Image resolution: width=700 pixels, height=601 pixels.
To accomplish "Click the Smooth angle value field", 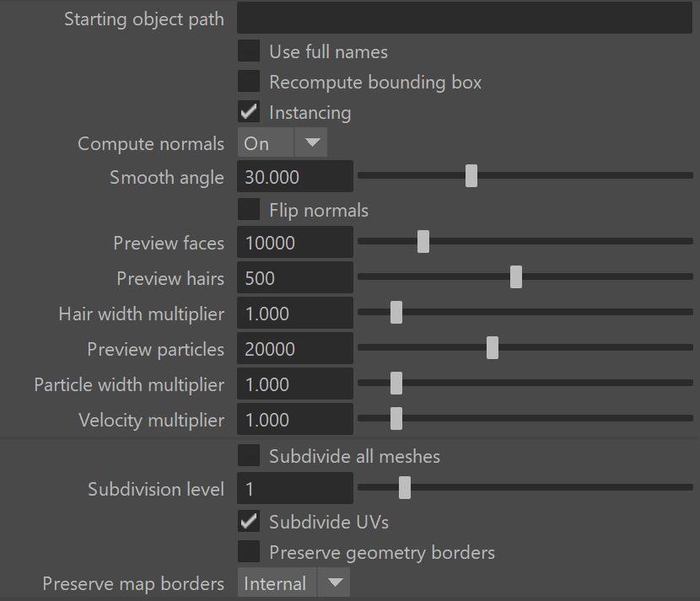I will (295, 177).
